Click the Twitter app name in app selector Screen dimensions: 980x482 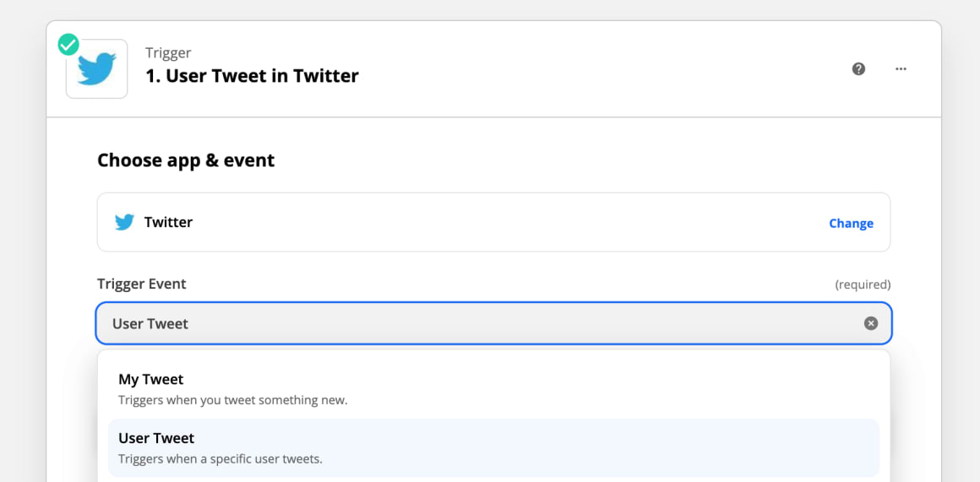pyautogui.click(x=168, y=222)
